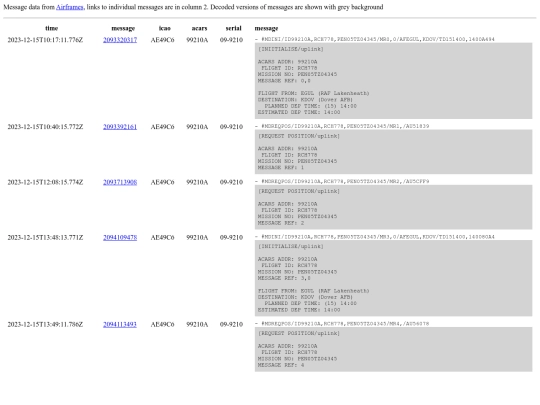Click AE49C6 in the 10:17:11 row
540x405 pixels.
(x=162, y=40)
